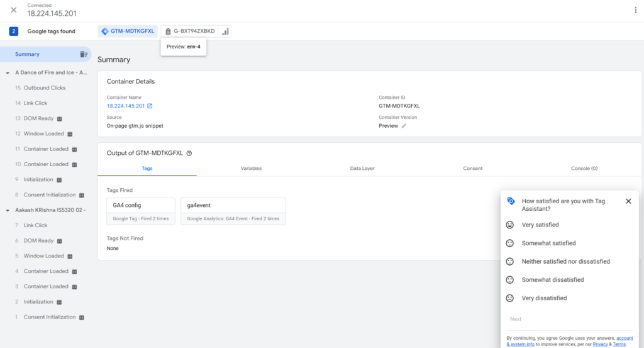Image resolution: width=644 pixels, height=348 pixels.
Task: Select the GTM-MDTKGFXL container chip
Action: [x=128, y=31]
